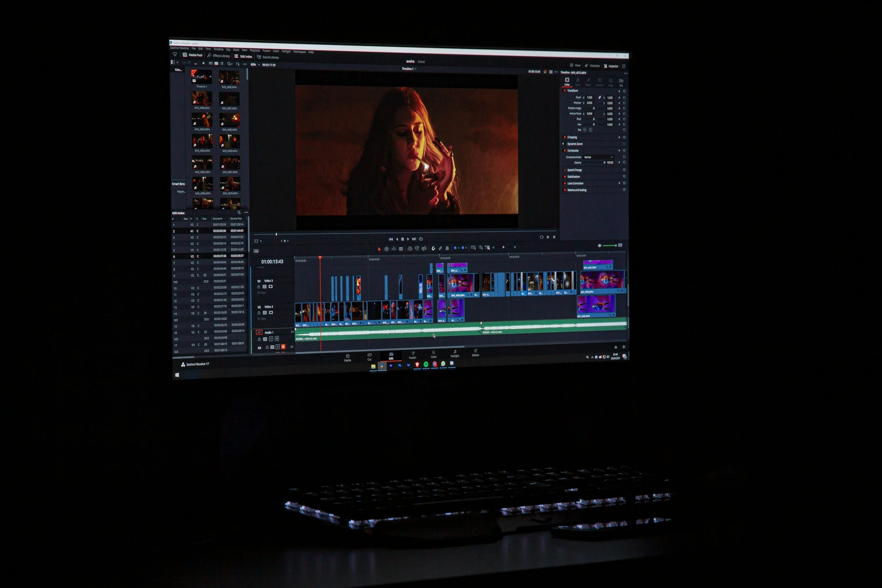Viewport: 882px width, 588px height.
Task: Click the play forward button
Action: tap(408, 239)
